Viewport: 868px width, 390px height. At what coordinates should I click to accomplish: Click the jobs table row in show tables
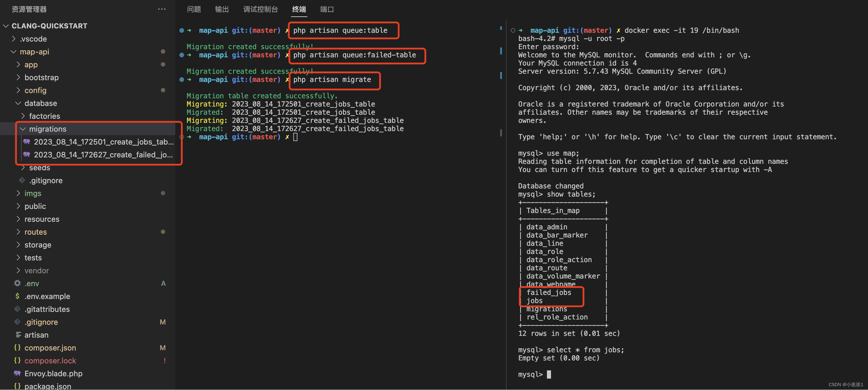point(534,301)
